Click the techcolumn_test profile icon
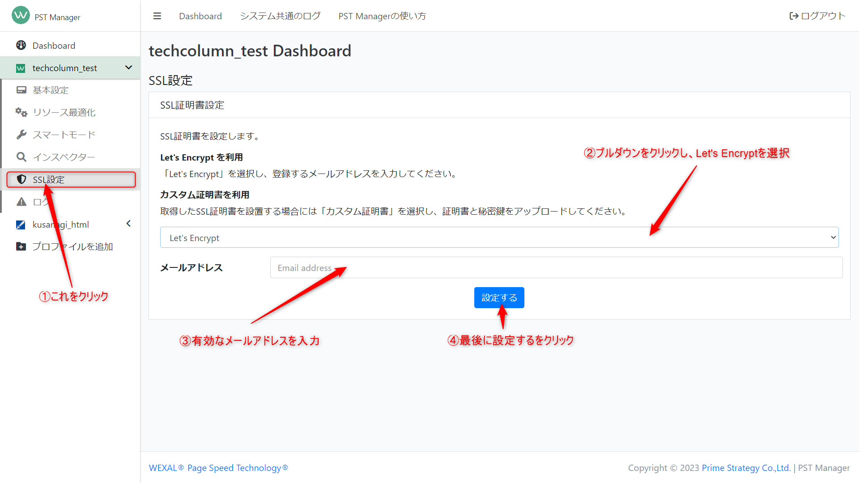 (21, 68)
